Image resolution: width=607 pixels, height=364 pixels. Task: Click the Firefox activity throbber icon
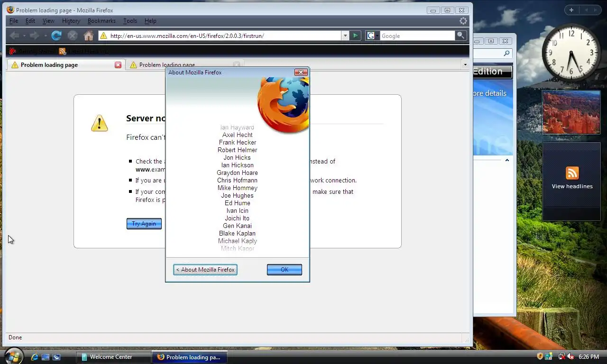[x=463, y=21]
